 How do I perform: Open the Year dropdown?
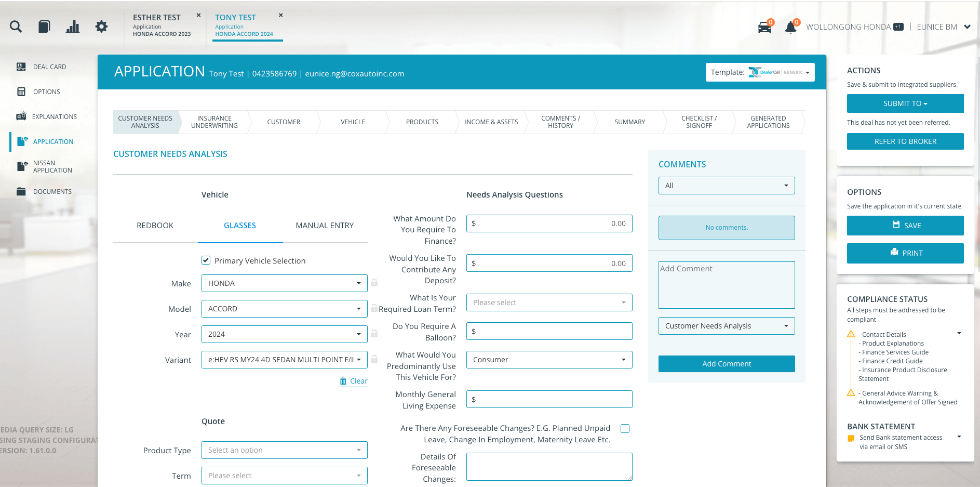point(285,334)
